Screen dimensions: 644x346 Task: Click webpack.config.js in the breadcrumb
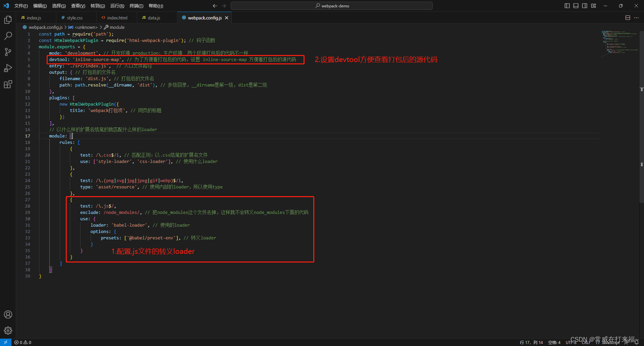click(x=45, y=27)
